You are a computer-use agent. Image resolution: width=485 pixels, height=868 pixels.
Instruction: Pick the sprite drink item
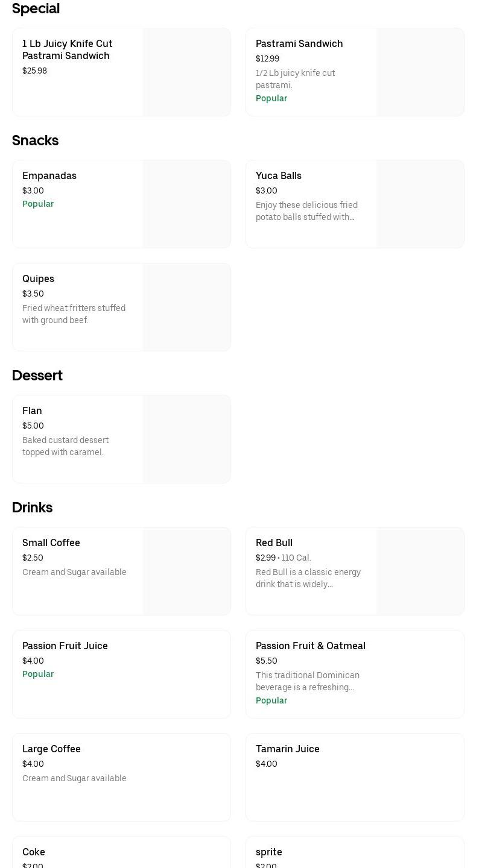(x=269, y=852)
